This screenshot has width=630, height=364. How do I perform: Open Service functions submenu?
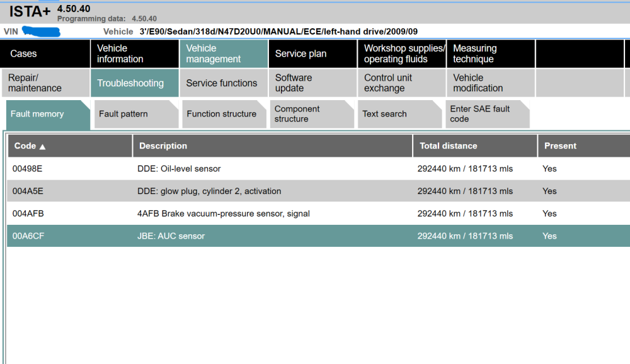(x=222, y=83)
